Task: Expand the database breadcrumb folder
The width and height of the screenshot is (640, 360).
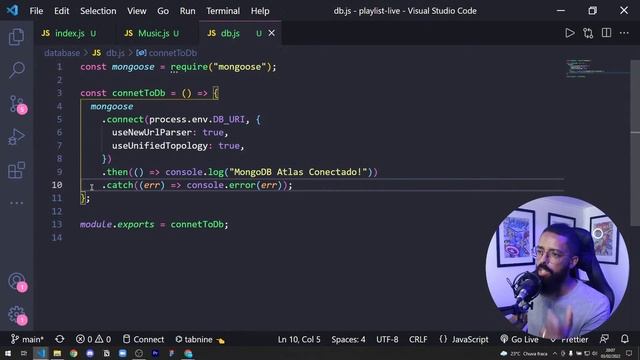Action: [x=62, y=53]
